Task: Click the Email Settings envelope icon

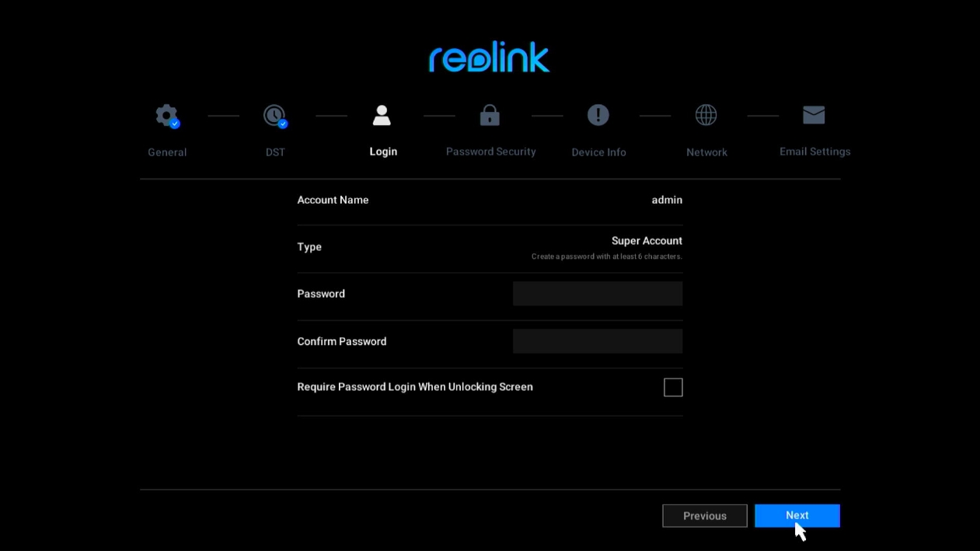Action: pyautogui.click(x=814, y=115)
